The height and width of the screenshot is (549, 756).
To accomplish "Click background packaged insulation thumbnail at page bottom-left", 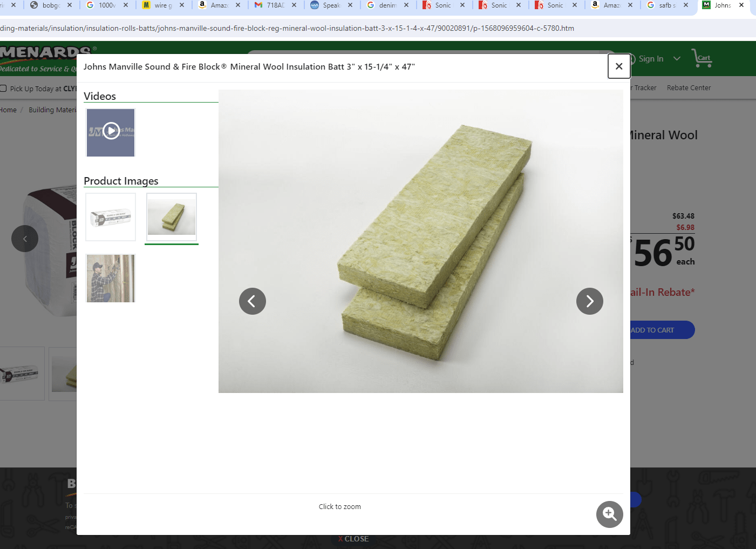I will (21, 373).
